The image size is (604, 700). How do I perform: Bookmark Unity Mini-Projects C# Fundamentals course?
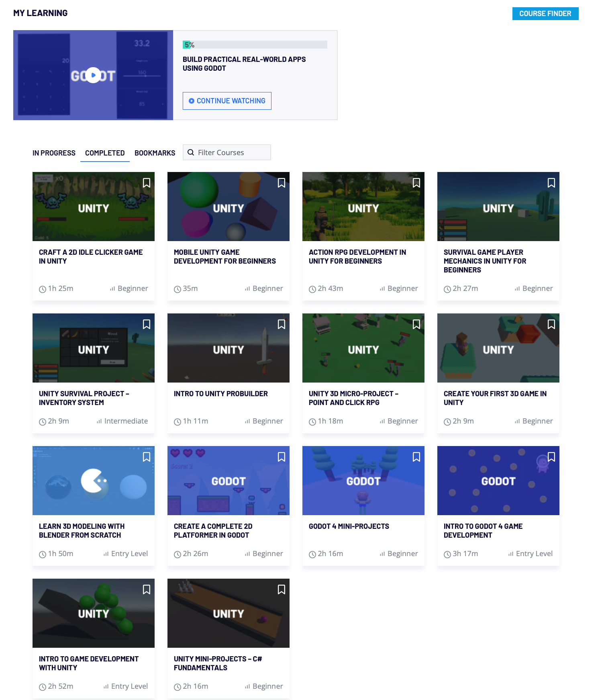282,589
